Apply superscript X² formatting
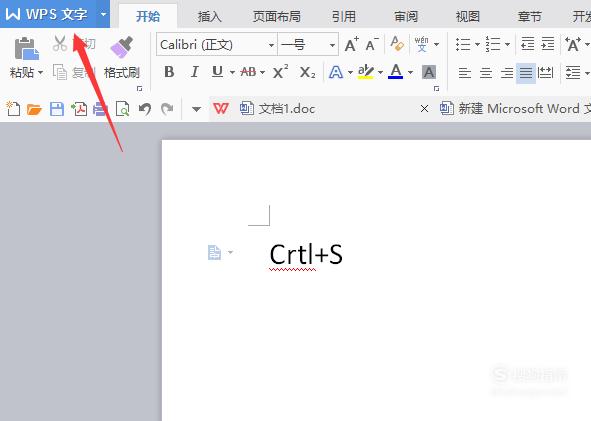The width and height of the screenshot is (591, 421). pyautogui.click(x=280, y=72)
